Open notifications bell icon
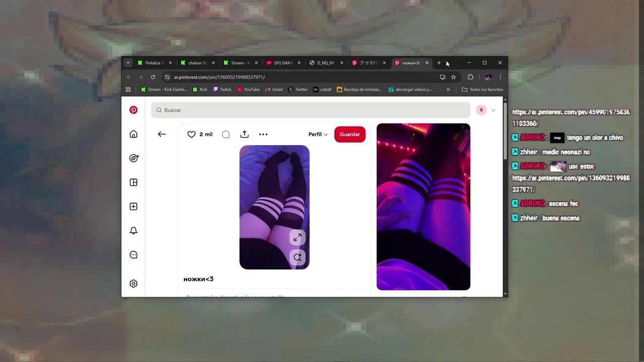Viewport: 644px width, 362px height. pos(133,231)
